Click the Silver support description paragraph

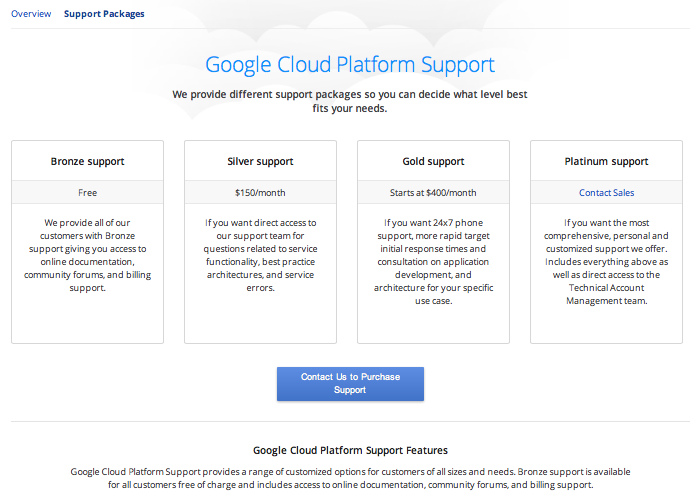click(260, 255)
